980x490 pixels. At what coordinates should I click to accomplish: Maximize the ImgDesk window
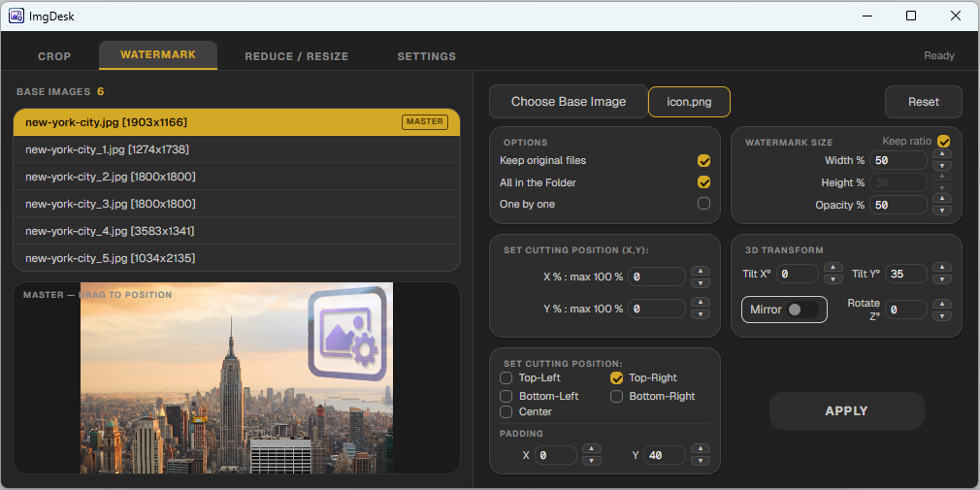(x=911, y=16)
